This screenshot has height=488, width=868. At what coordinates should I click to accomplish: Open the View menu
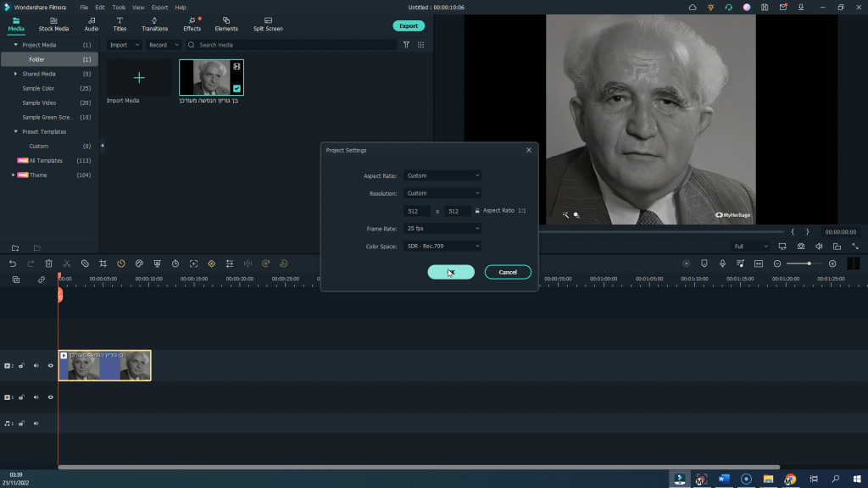pos(138,8)
